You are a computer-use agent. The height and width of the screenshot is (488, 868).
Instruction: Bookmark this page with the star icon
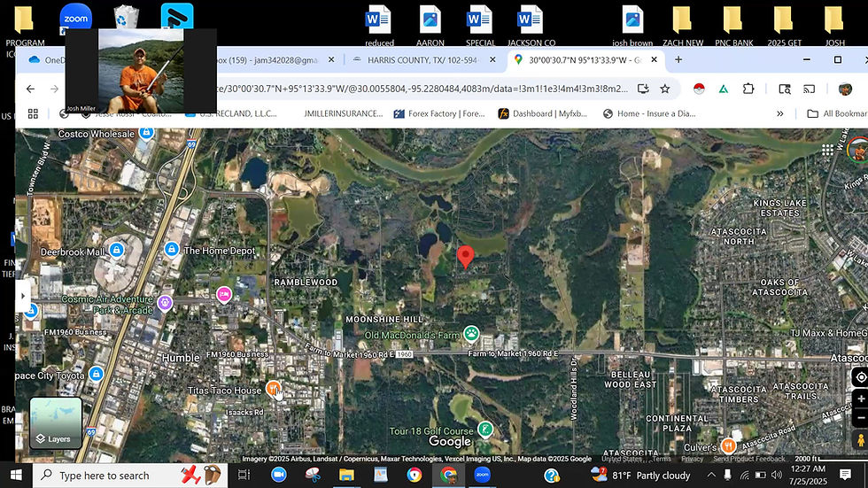point(665,89)
